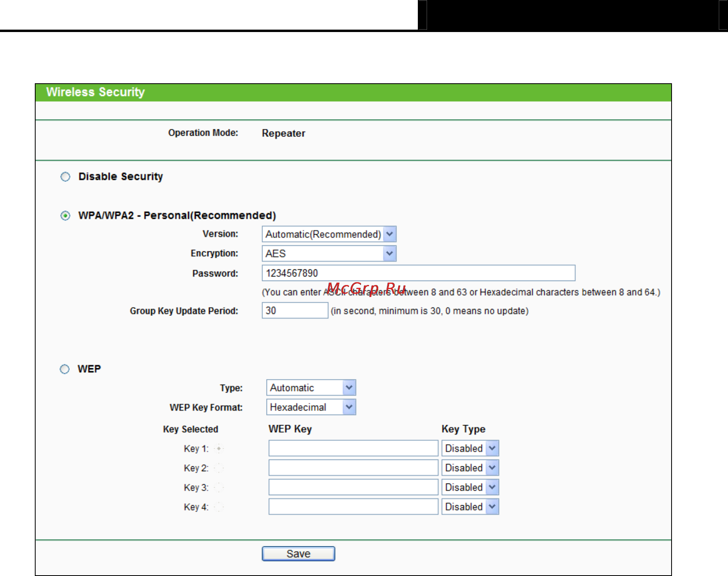Select Key 3 radio button

(219, 488)
